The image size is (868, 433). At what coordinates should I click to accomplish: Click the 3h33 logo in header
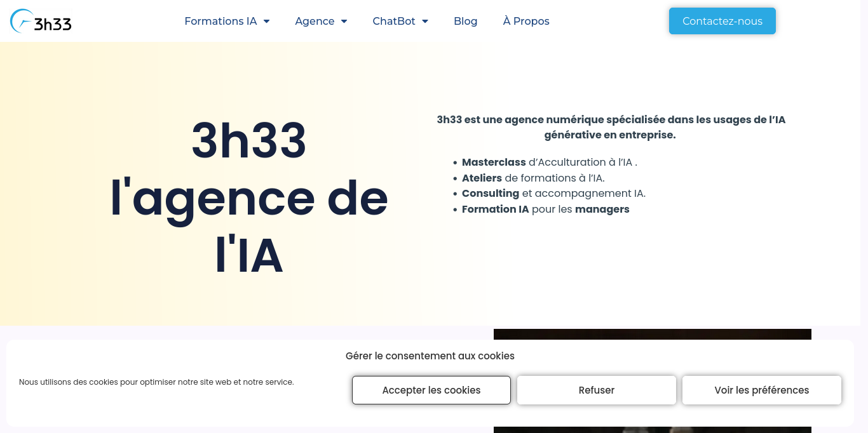pyautogui.click(x=41, y=21)
